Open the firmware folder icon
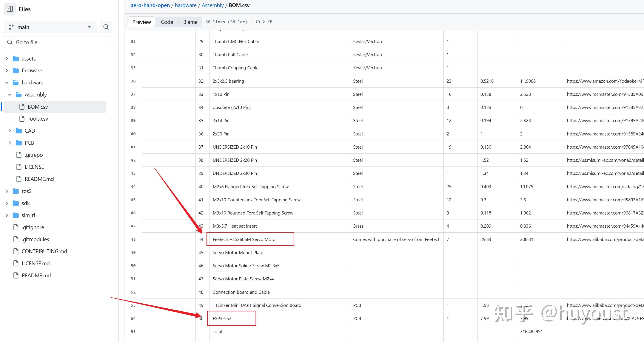 pyautogui.click(x=16, y=71)
